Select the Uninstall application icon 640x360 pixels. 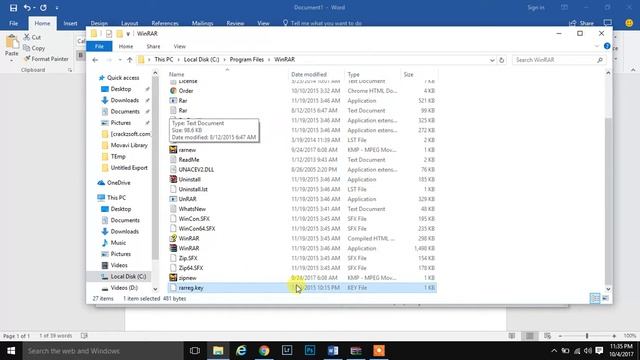click(x=173, y=180)
